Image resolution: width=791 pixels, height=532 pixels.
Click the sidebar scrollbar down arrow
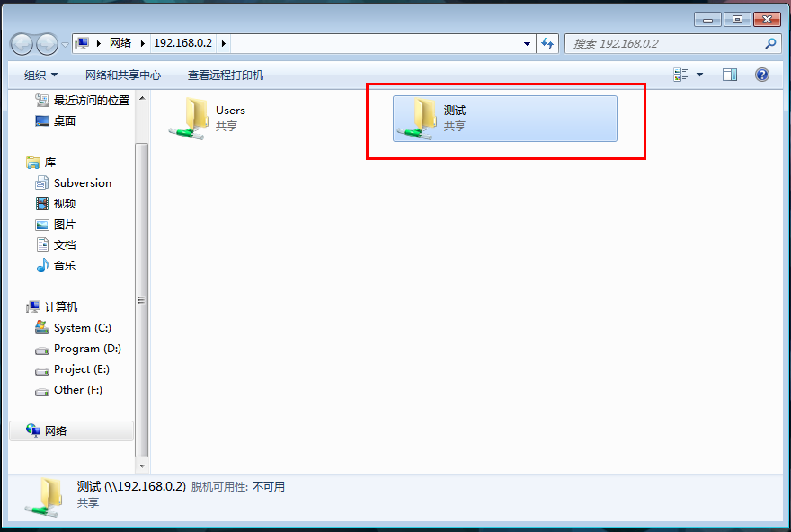[x=142, y=465]
